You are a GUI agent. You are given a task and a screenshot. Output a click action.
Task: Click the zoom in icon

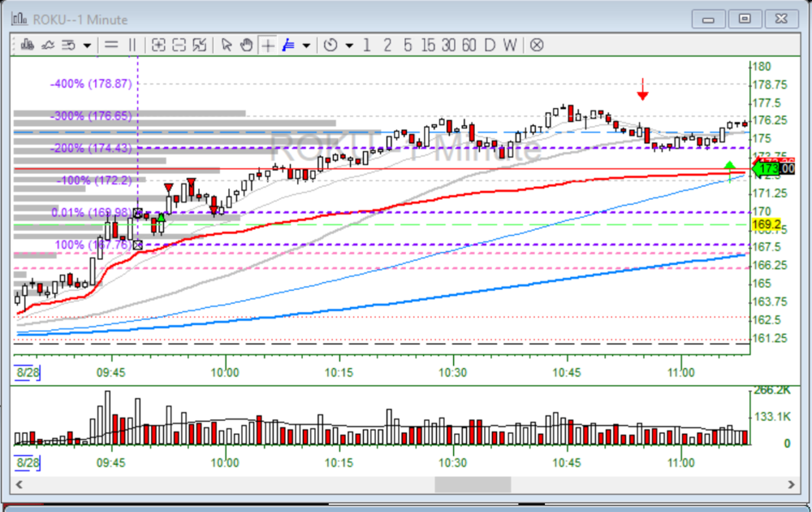pos(159,46)
